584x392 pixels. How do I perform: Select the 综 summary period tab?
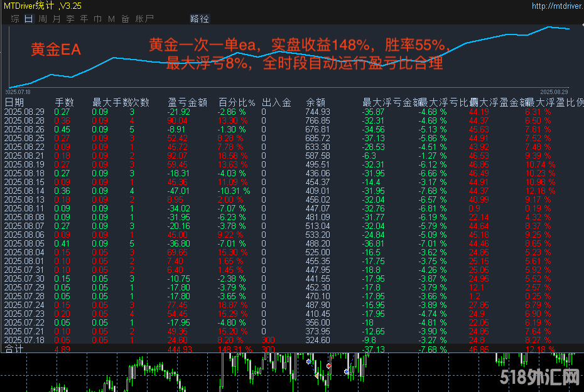14,19
